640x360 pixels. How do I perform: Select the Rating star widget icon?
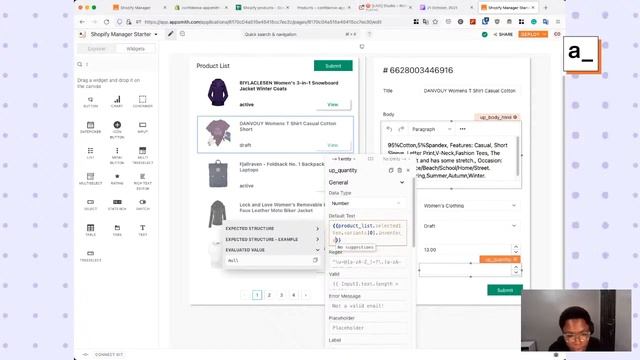[x=117, y=176]
